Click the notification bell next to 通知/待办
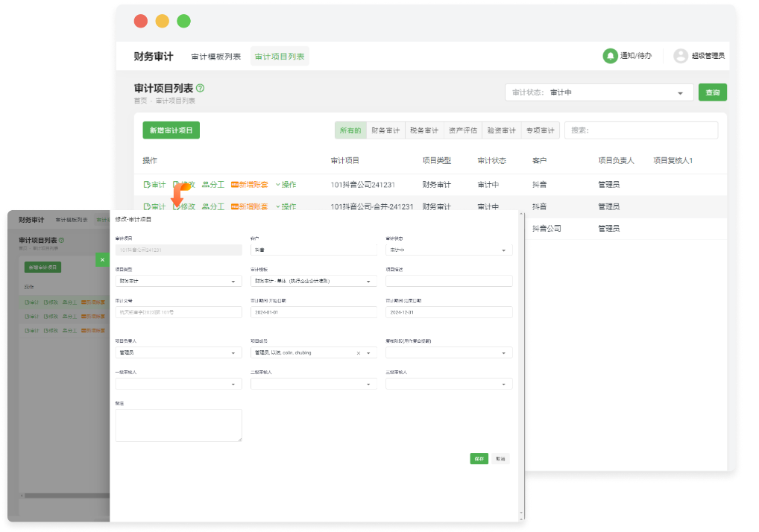This screenshot has height=532, width=759. pyautogui.click(x=609, y=56)
